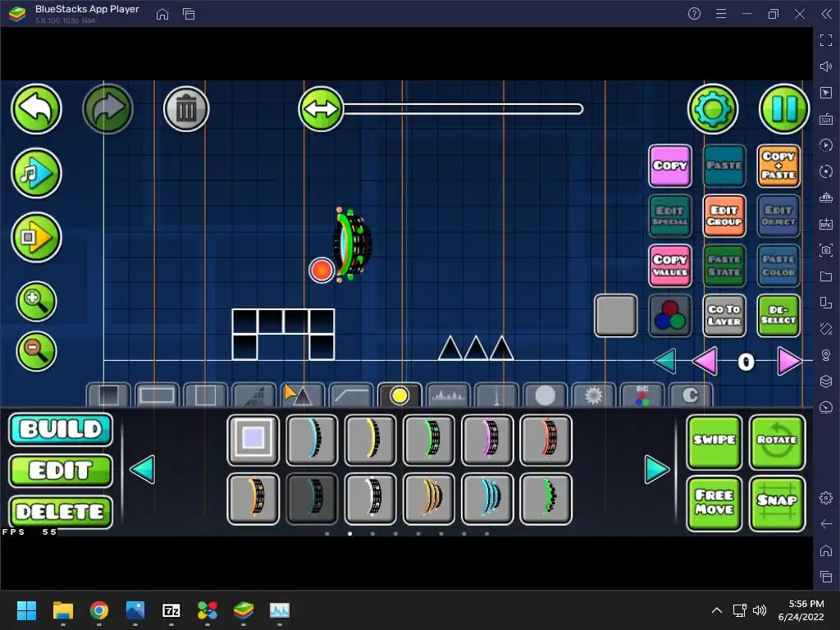Go to next layer with pink right arrow
Image resolution: width=840 pixels, height=630 pixels.
[788, 362]
